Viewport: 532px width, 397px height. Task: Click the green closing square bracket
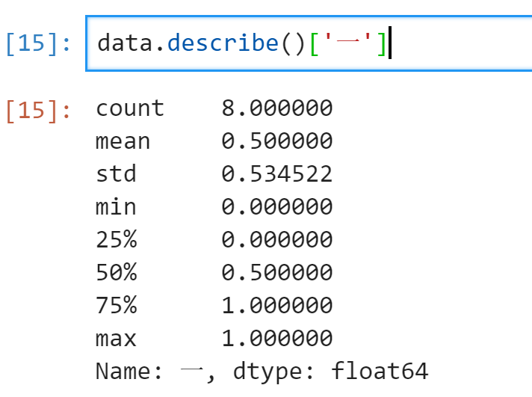382,44
